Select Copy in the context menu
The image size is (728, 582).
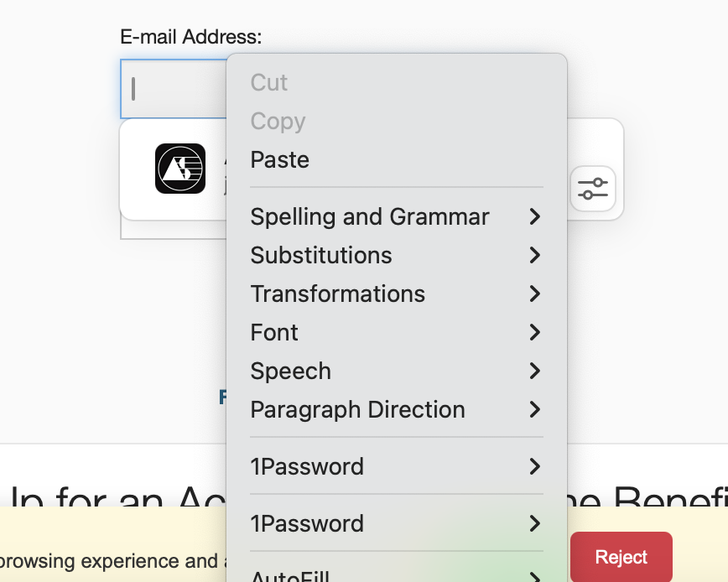[x=278, y=122]
